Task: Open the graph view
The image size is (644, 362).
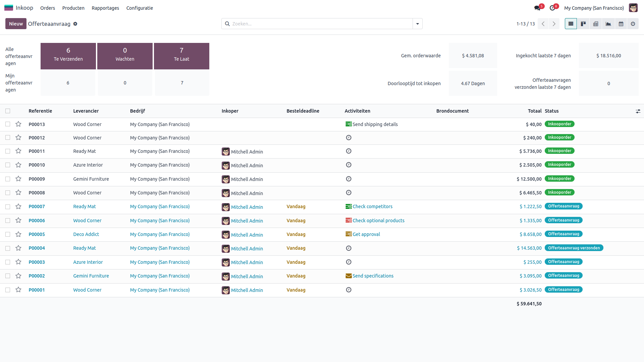Action: pos(608,24)
